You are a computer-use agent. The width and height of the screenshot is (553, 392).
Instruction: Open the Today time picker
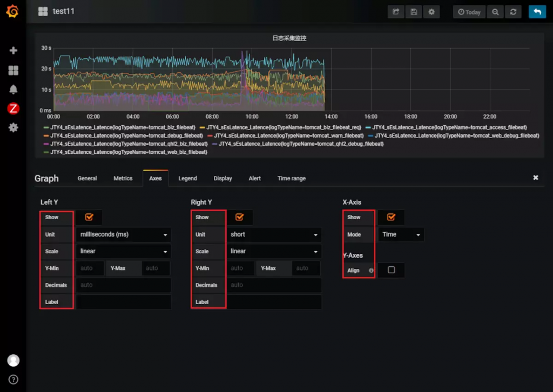469,12
